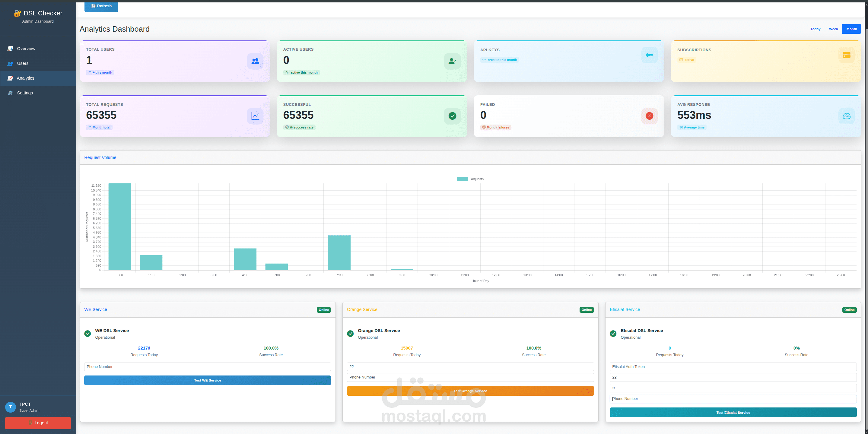Click the '+ this month' badge
The width and height of the screenshot is (868, 434).
(x=100, y=72)
